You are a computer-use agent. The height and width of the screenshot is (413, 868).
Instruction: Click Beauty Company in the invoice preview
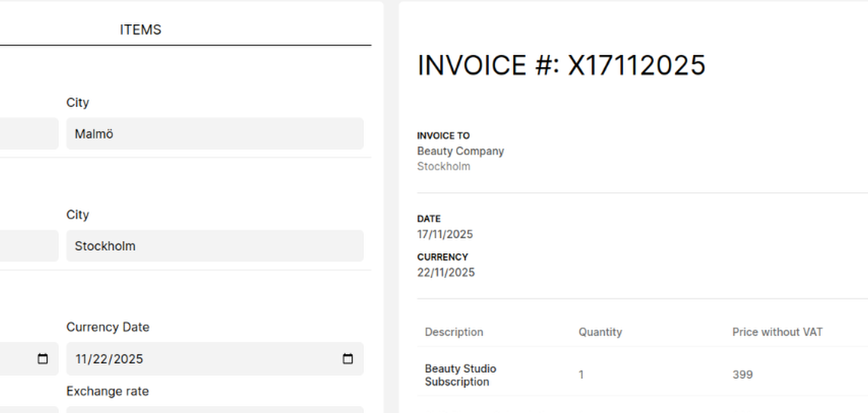[x=460, y=151]
